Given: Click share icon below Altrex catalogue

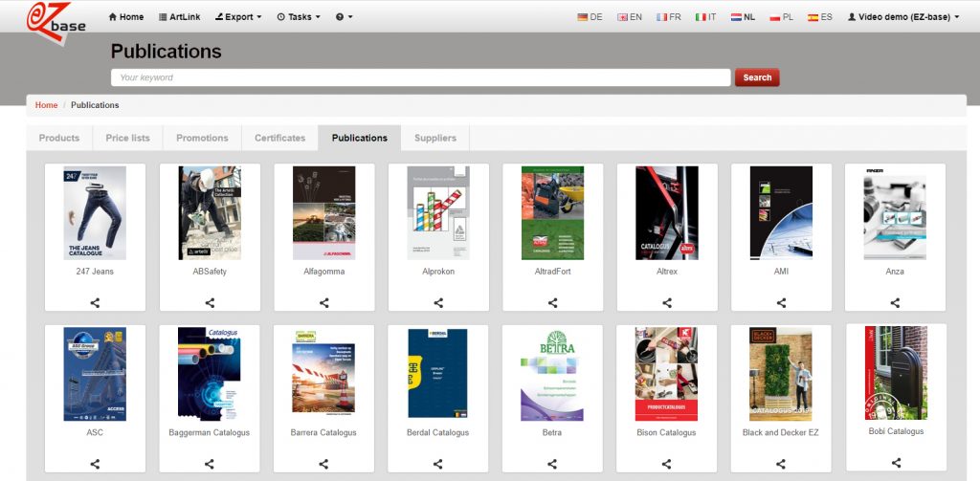Looking at the screenshot, I should [667, 303].
